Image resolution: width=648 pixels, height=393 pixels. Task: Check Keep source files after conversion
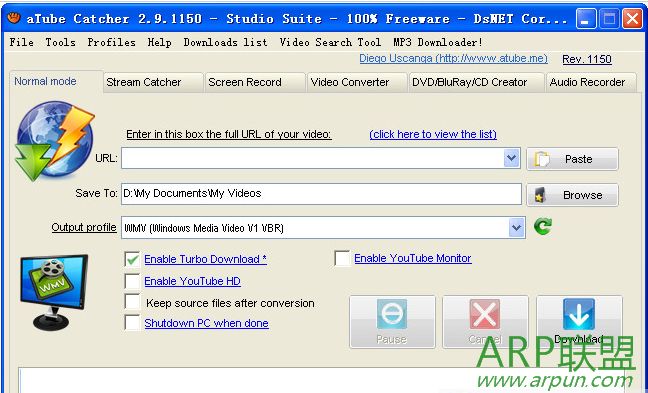132,301
